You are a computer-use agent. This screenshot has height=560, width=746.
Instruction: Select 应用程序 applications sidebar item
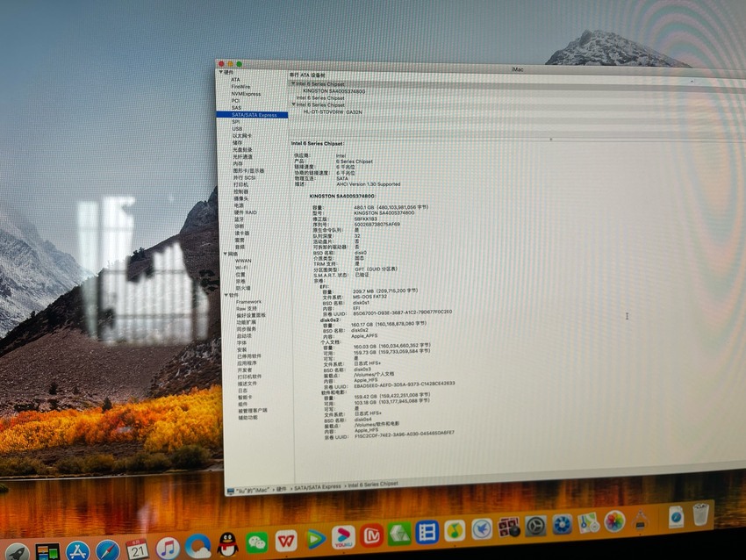tap(247, 363)
